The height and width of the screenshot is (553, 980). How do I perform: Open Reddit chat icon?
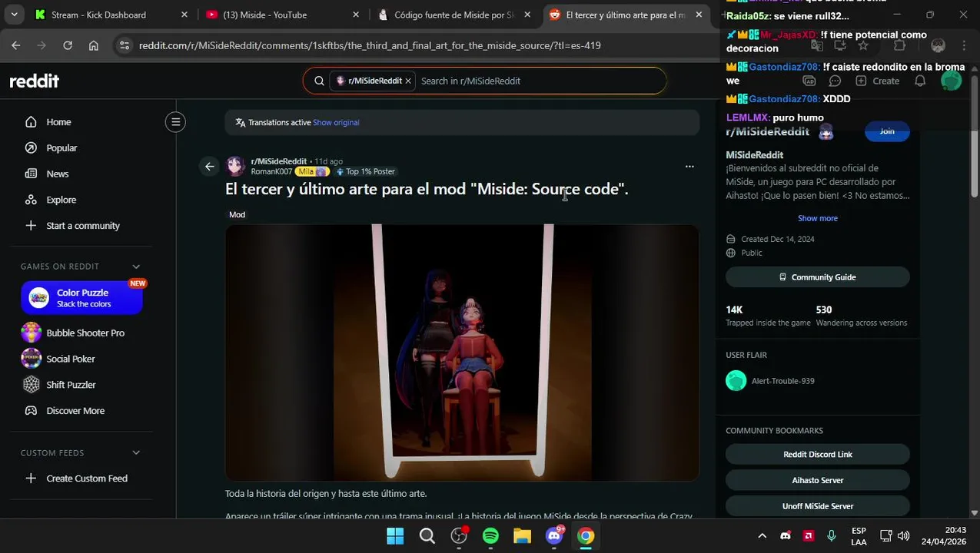[835, 81]
